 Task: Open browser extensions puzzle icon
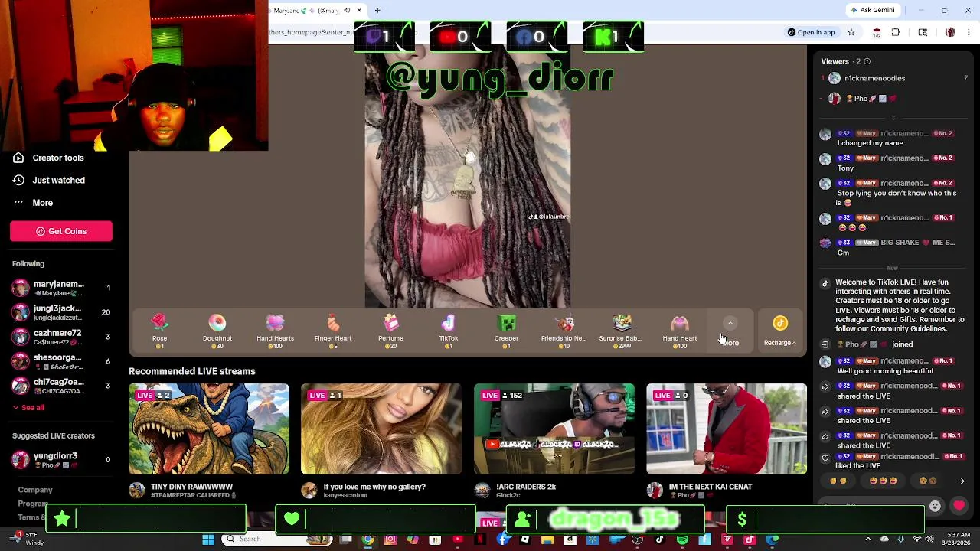coord(895,32)
